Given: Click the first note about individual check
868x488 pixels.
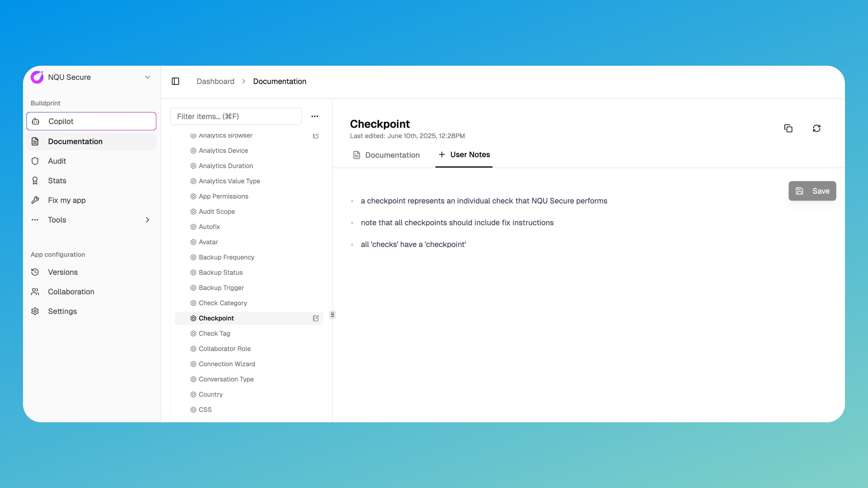Looking at the screenshot, I should (x=484, y=201).
